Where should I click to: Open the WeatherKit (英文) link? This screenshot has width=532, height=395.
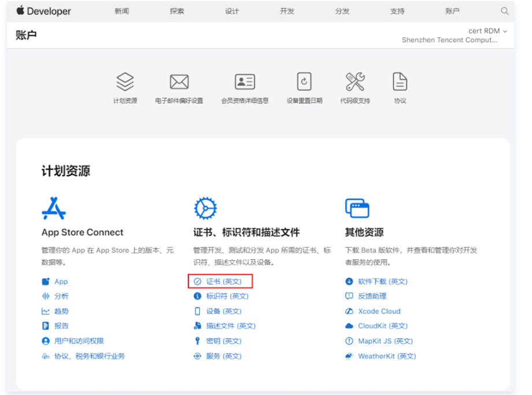pos(387,356)
